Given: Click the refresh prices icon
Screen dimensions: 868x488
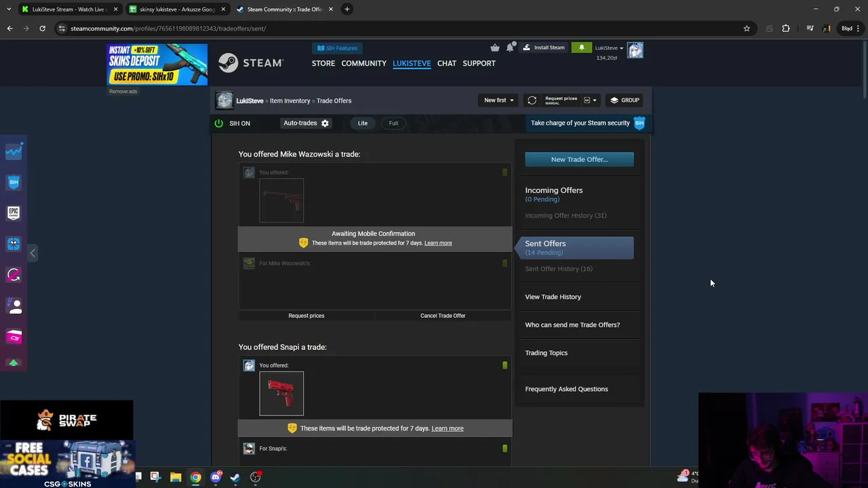Looking at the screenshot, I should tap(532, 100).
